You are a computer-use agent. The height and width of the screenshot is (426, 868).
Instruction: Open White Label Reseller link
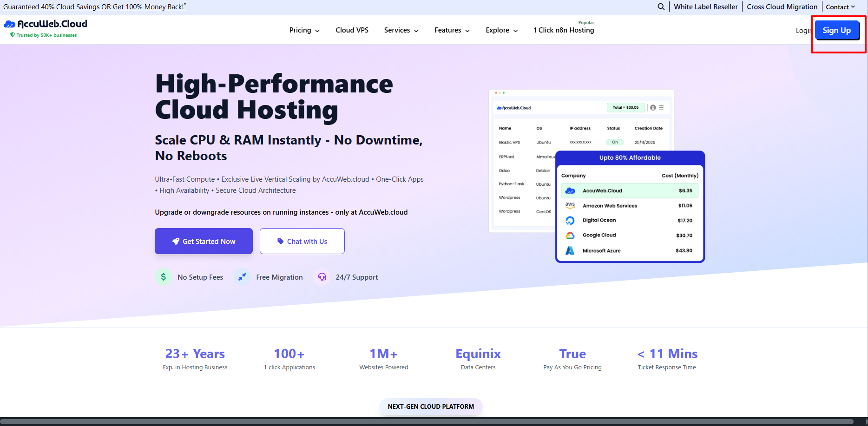(x=706, y=7)
